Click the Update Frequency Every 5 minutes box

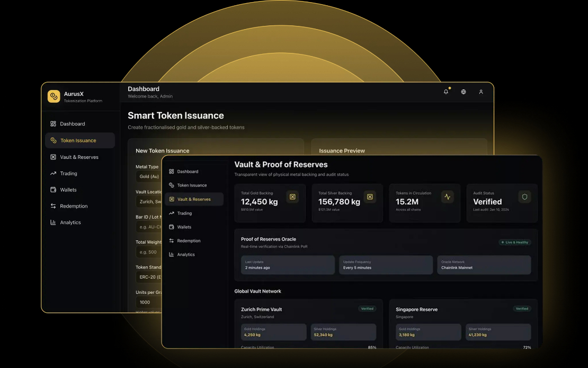(x=386, y=265)
